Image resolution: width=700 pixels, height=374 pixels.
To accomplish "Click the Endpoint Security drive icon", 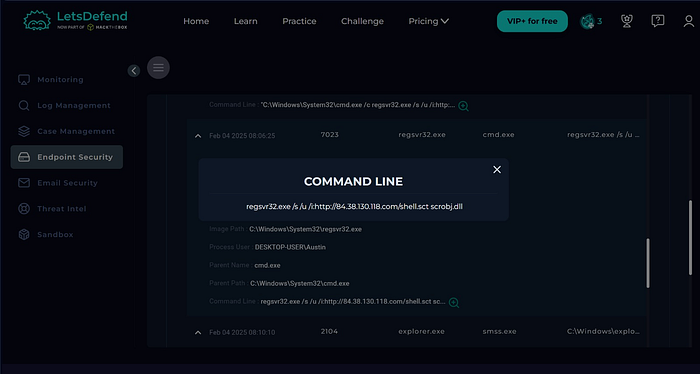I will (x=24, y=157).
